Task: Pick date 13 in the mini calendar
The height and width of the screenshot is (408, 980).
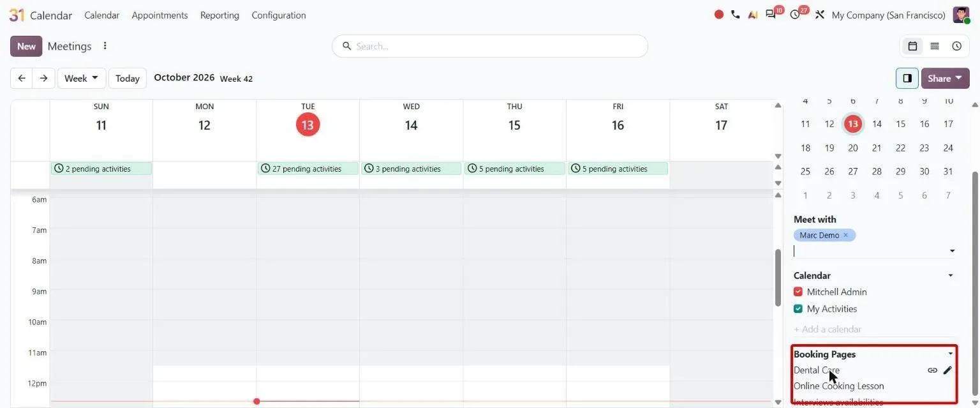Action: click(x=853, y=124)
